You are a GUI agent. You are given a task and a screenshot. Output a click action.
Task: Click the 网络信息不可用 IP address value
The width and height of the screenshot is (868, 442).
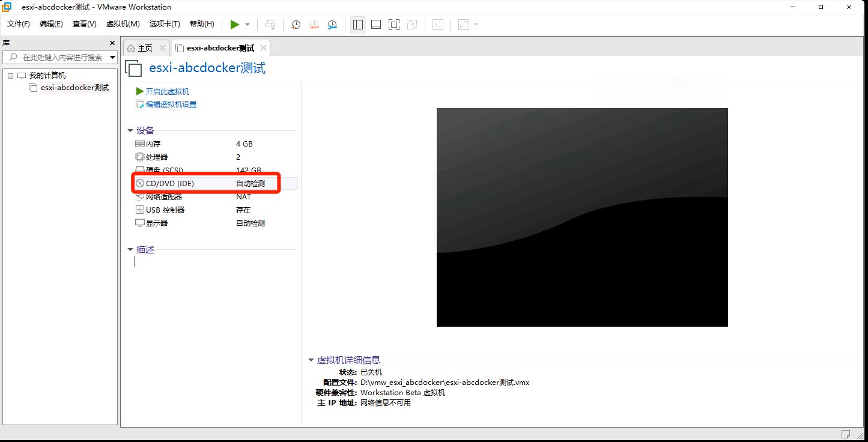click(386, 403)
